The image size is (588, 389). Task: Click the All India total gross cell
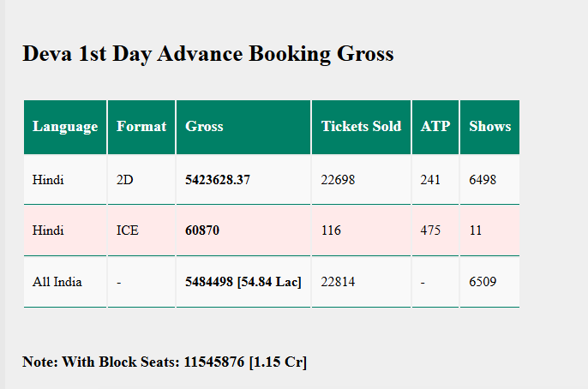tap(243, 282)
